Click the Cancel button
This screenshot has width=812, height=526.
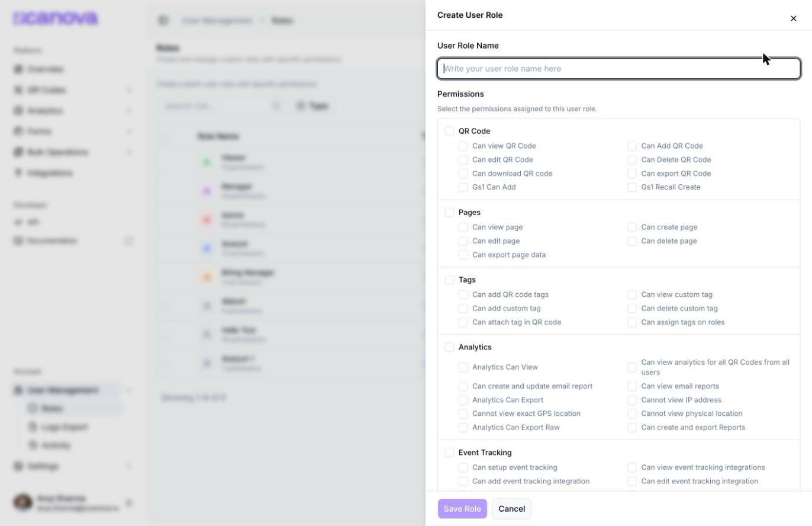[511, 509]
